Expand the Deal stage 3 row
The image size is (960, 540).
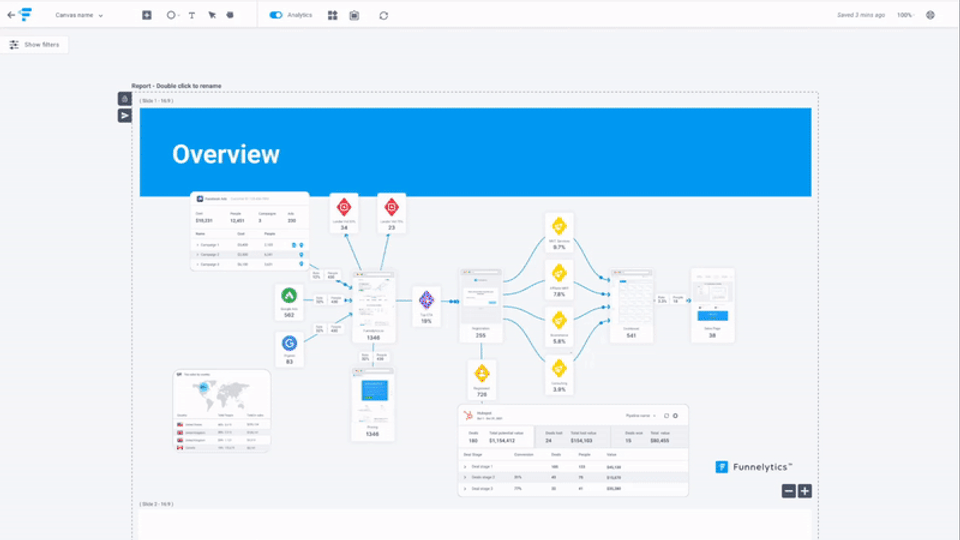(x=465, y=489)
